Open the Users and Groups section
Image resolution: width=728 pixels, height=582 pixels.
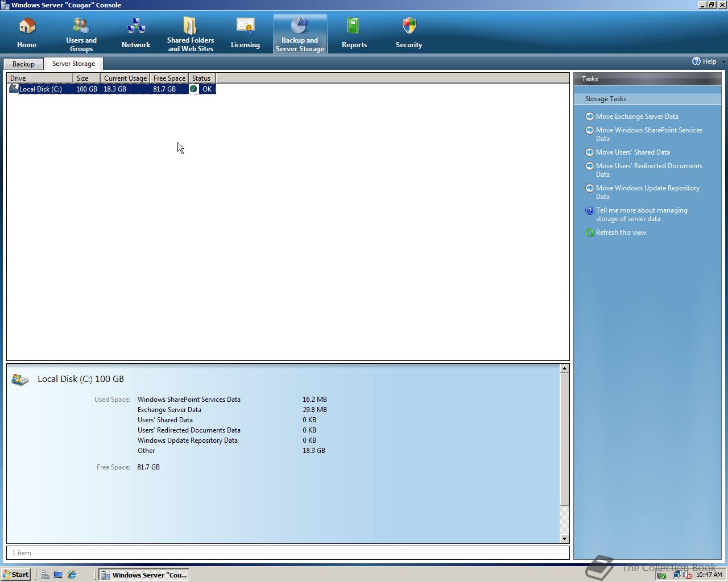coord(81,34)
